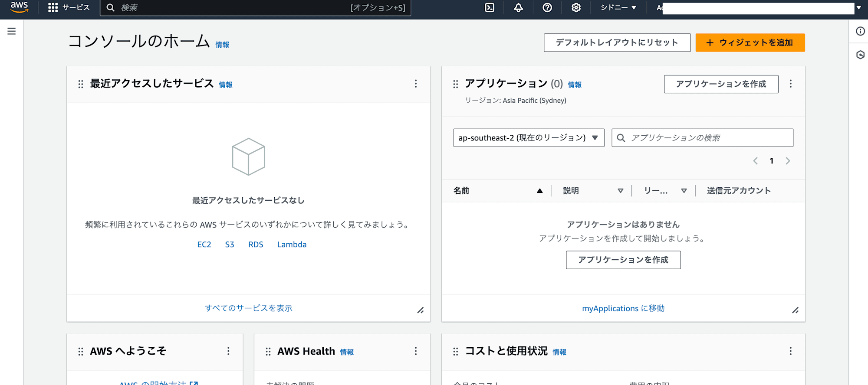
Task: Go to next applications page arrow
Action: tap(788, 161)
